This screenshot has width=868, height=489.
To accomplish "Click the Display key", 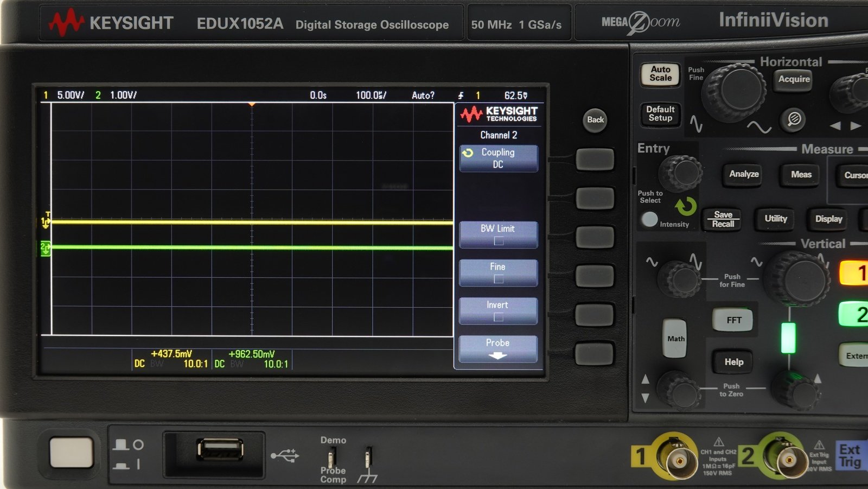I will tap(828, 219).
